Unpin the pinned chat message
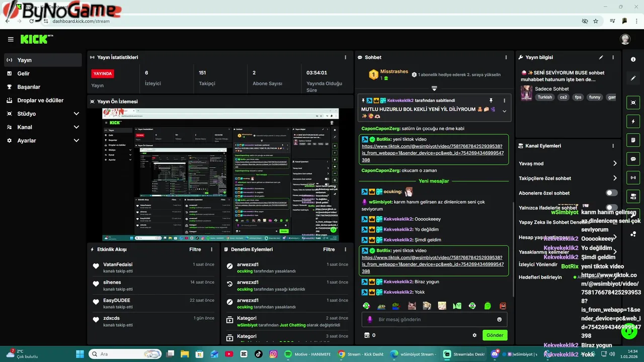Image resolution: width=644 pixels, height=362 pixels. 491,101
